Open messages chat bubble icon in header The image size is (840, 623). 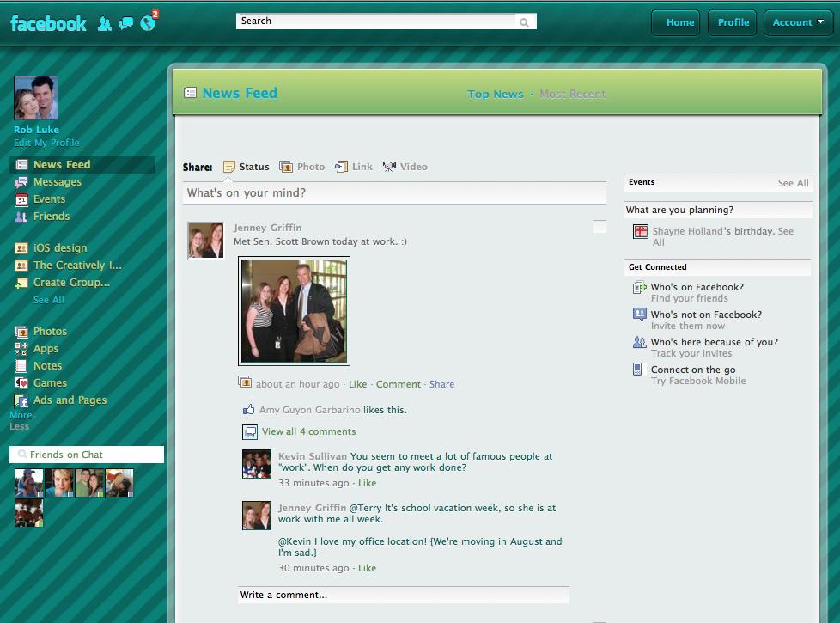(x=126, y=23)
